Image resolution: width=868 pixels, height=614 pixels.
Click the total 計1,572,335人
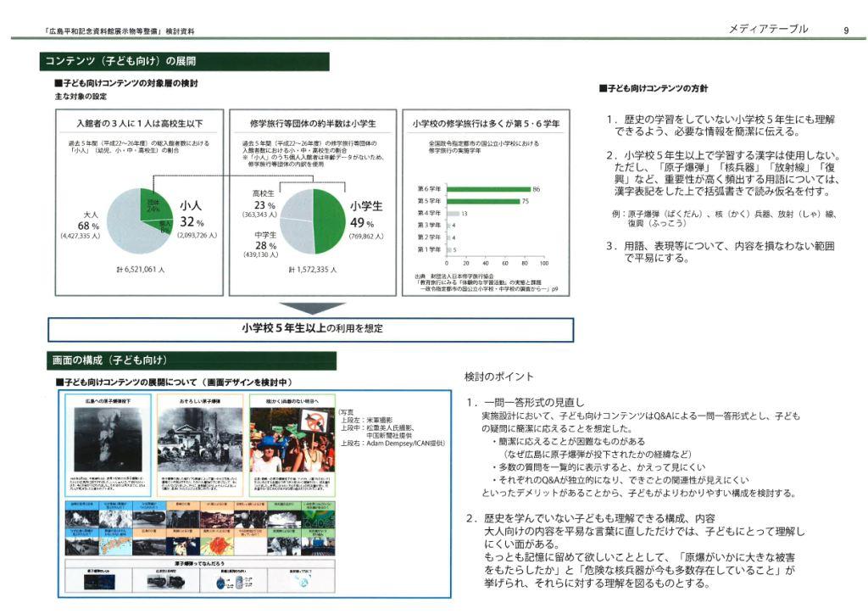tap(313, 270)
